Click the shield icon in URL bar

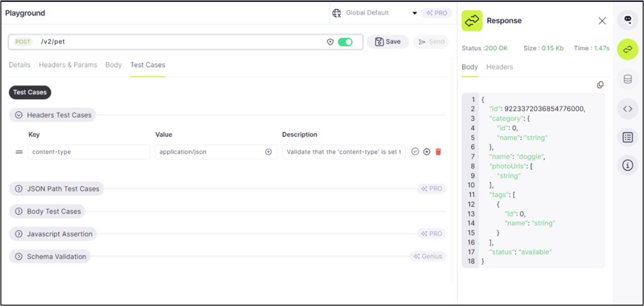[x=330, y=42]
